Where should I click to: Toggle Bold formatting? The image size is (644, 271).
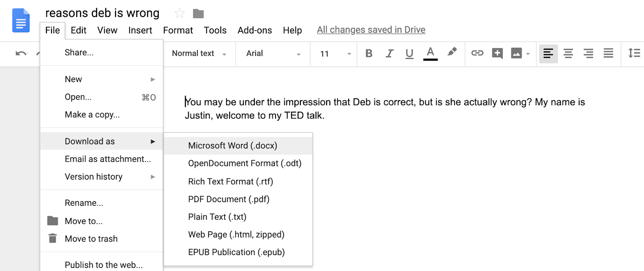click(x=368, y=53)
